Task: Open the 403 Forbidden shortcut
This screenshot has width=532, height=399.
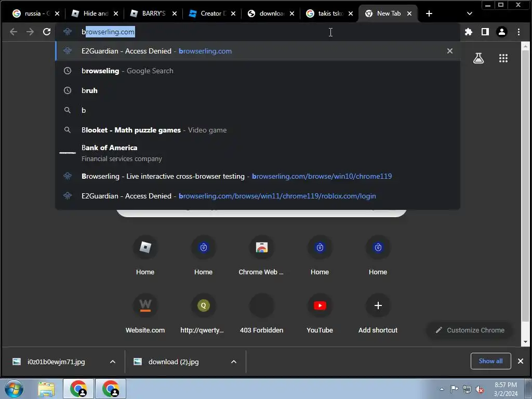Action: [x=262, y=314]
